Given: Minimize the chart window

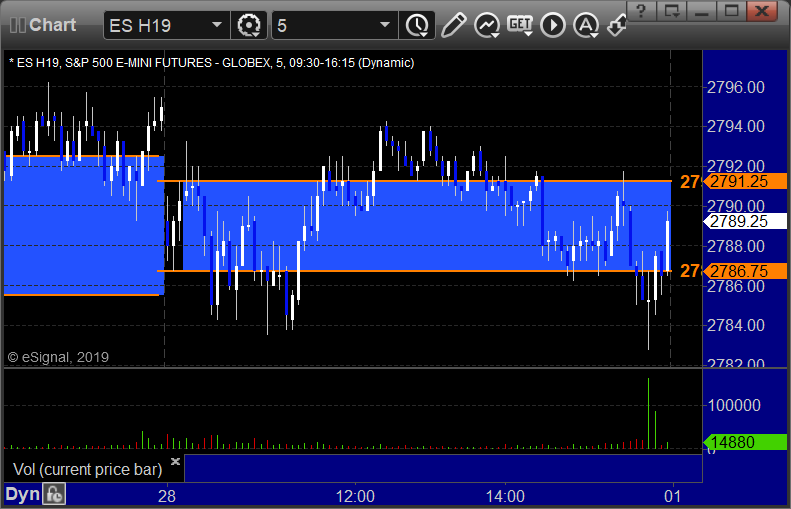Looking at the screenshot, I should tap(701, 11).
